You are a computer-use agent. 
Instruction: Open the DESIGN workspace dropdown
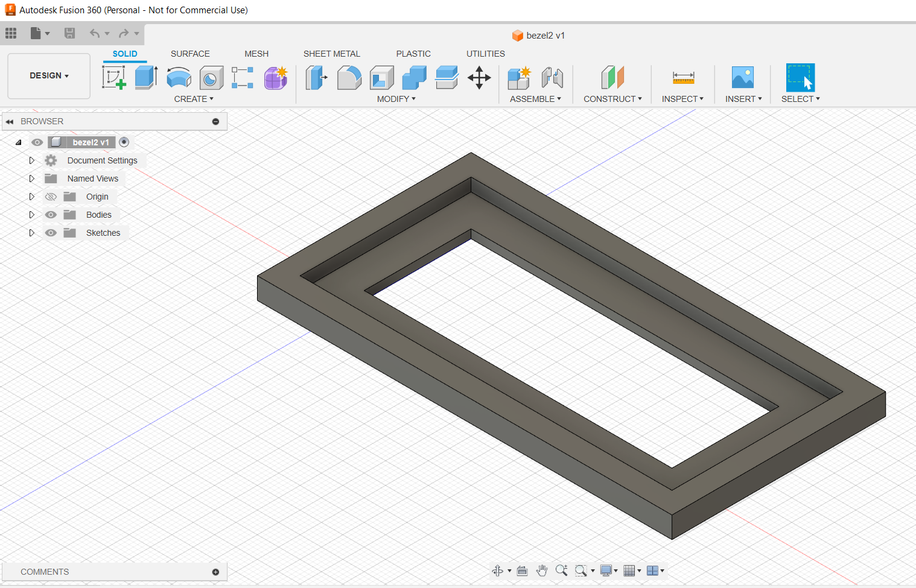49,76
